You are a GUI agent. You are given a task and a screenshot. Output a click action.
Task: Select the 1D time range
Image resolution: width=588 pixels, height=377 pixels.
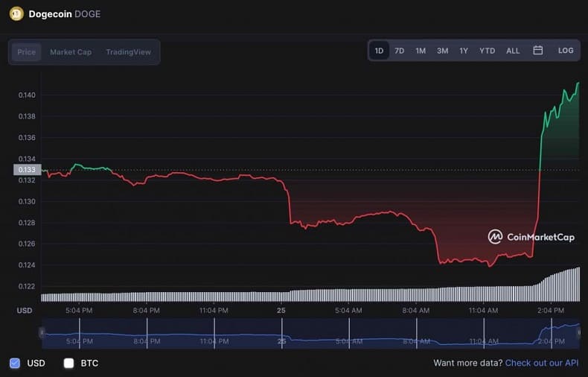tap(379, 51)
